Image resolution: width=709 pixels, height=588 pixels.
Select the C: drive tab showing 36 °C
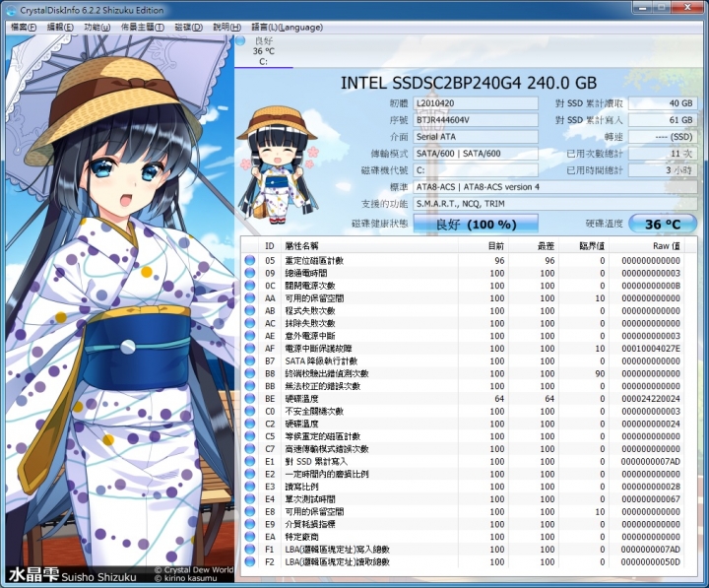click(x=264, y=51)
